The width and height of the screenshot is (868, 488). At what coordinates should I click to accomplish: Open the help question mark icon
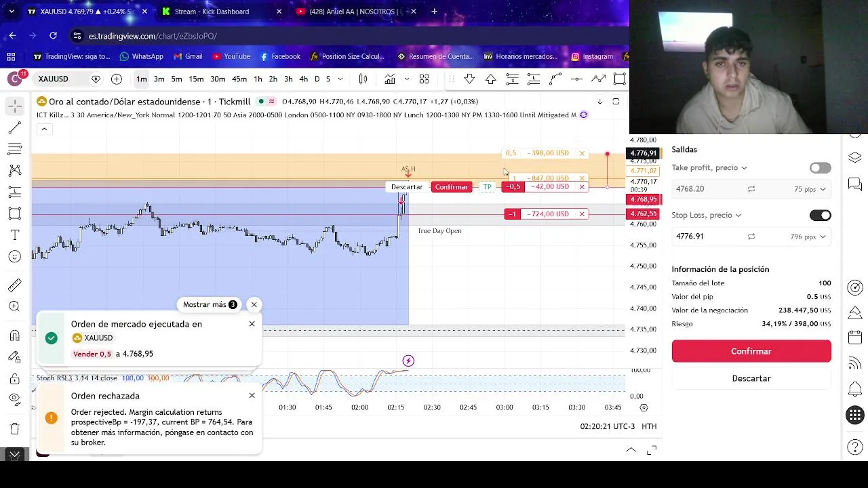click(855, 447)
